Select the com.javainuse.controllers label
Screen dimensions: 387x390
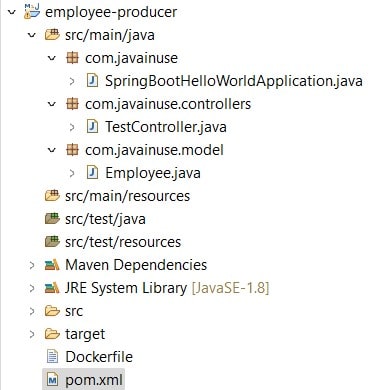(x=168, y=104)
